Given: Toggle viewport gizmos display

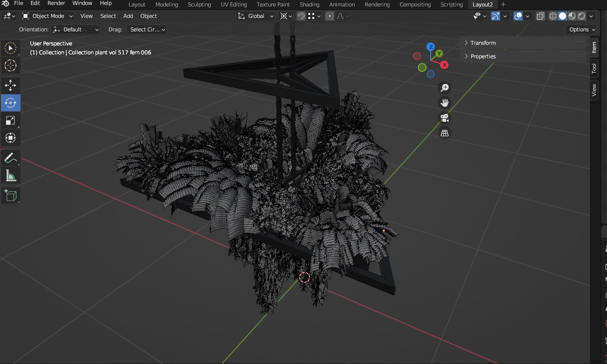Looking at the screenshot, I should point(495,16).
